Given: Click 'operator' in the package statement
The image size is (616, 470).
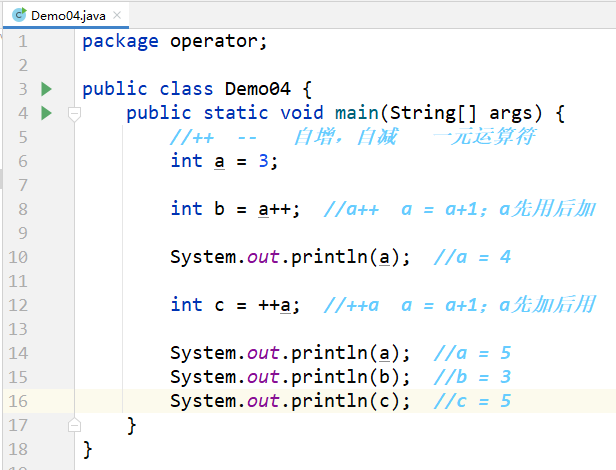Looking at the screenshot, I should click(x=214, y=41).
